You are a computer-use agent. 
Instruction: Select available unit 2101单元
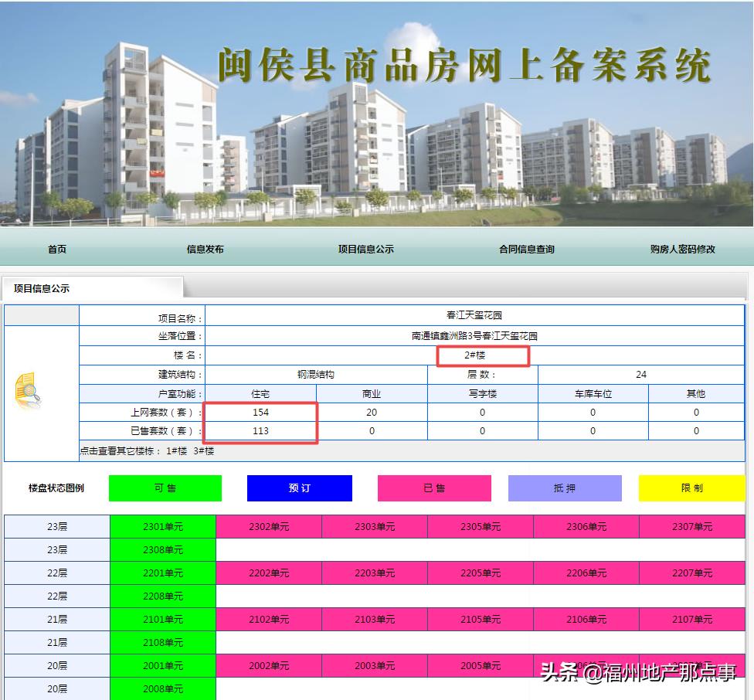point(163,619)
